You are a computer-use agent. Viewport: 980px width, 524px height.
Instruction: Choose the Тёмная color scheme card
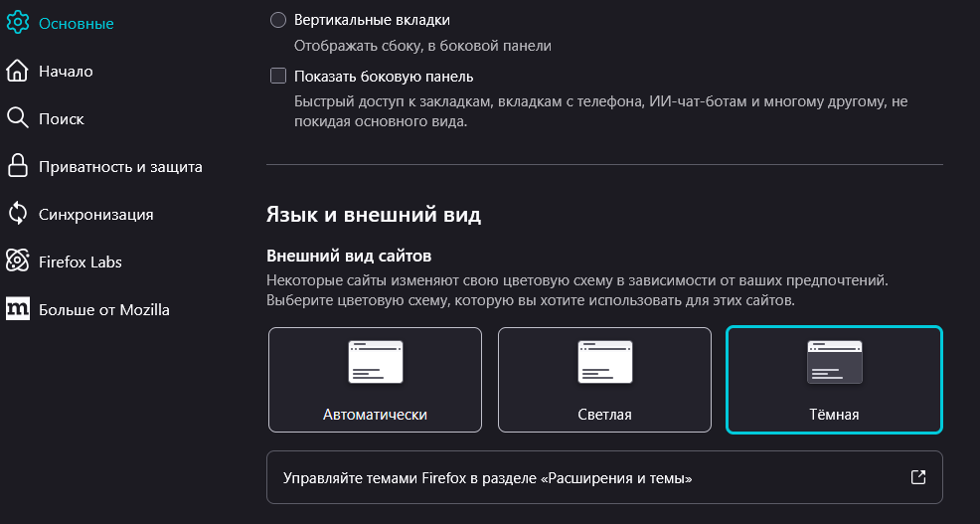834,380
